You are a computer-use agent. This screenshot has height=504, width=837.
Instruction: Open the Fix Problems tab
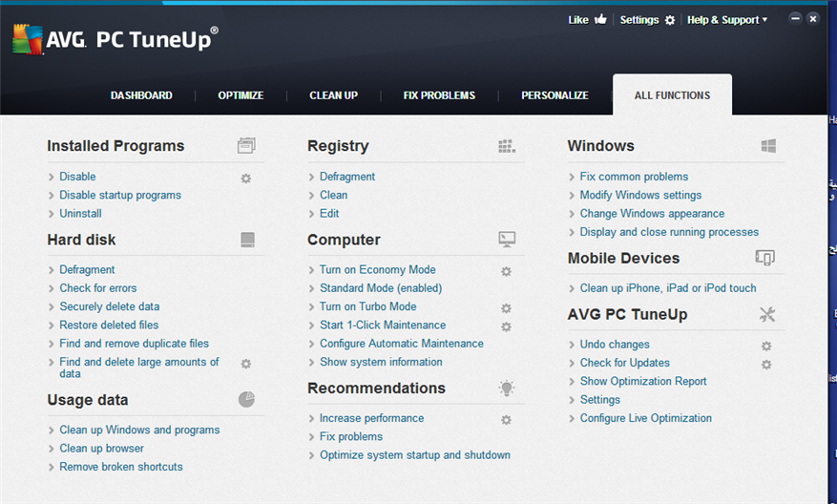click(439, 95)
